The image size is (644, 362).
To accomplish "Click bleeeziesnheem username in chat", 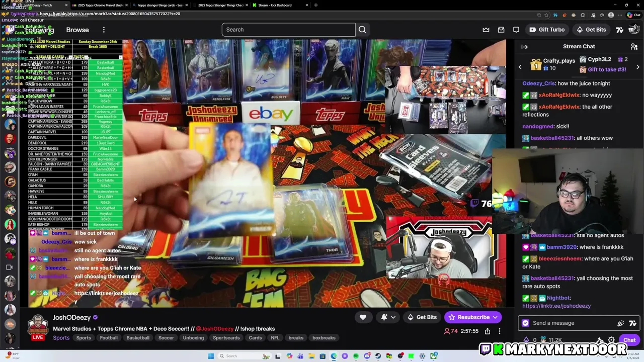I will click(x=560, y=258).
